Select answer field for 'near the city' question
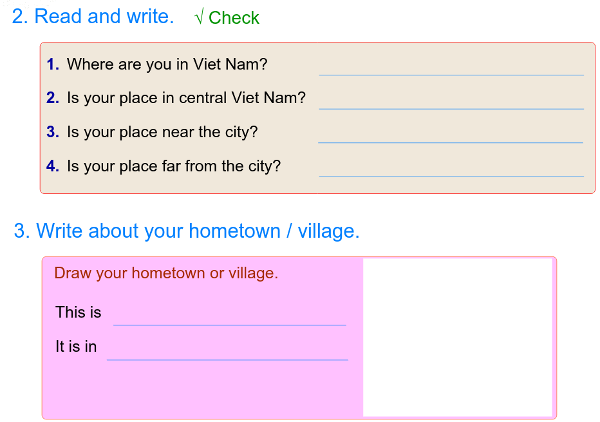The height and width of the screenshot is (422, 600). (451, 133)
